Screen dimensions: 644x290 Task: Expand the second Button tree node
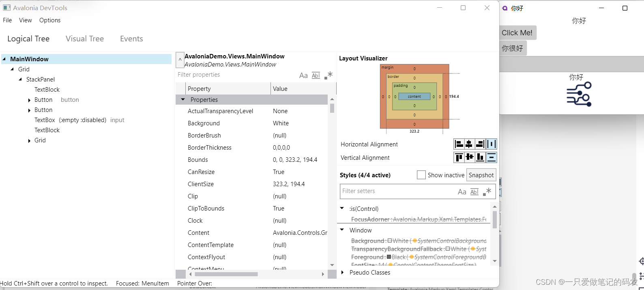pyautogui.click(x=29, y=110)
